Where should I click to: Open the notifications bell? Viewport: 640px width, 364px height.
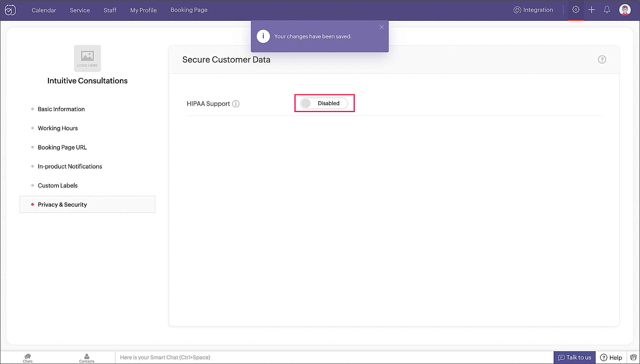coord(607,10)
